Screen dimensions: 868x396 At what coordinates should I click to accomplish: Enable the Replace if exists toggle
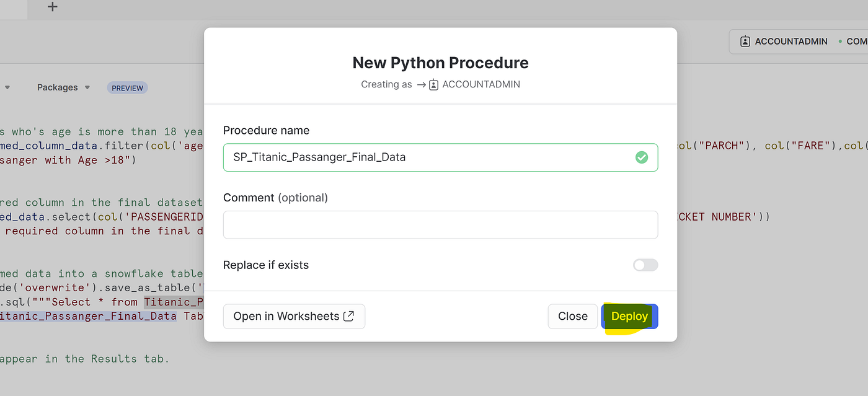pyautogui.click(x=645, y=265)
